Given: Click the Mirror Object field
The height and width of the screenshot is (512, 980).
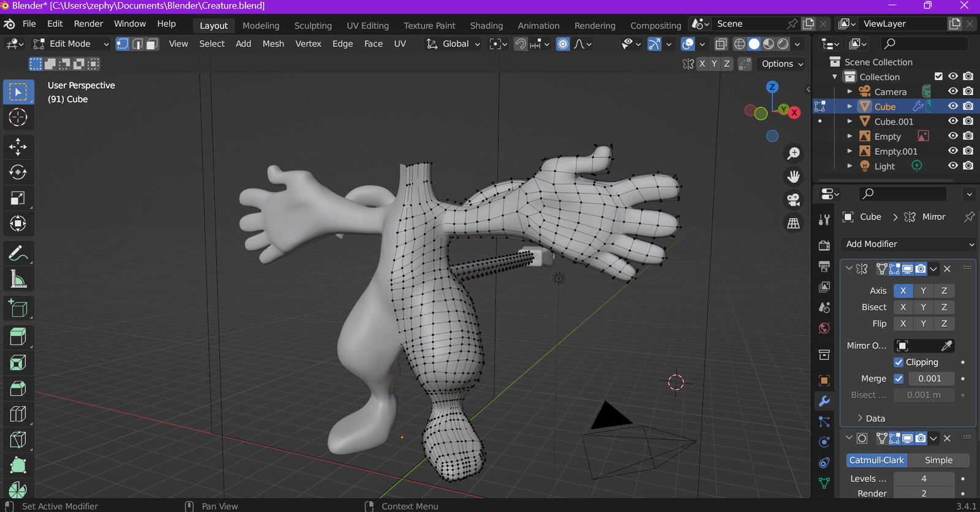Looking at the screenshot, I should point(924,345).
